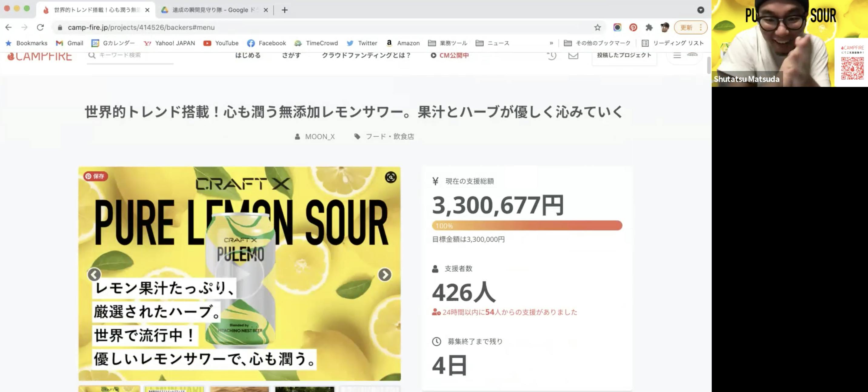
Task: Click the funding progress bar at 100%
Action: [x=527, y=226]
